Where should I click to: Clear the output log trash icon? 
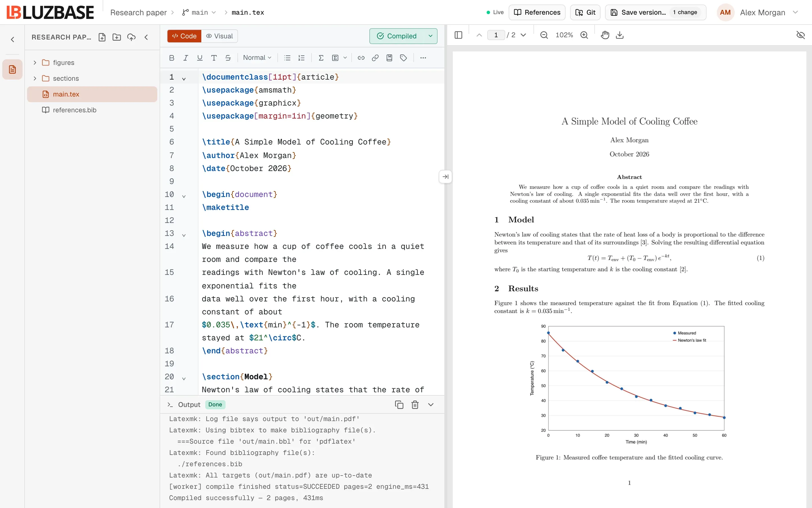[x=415, y=404]
